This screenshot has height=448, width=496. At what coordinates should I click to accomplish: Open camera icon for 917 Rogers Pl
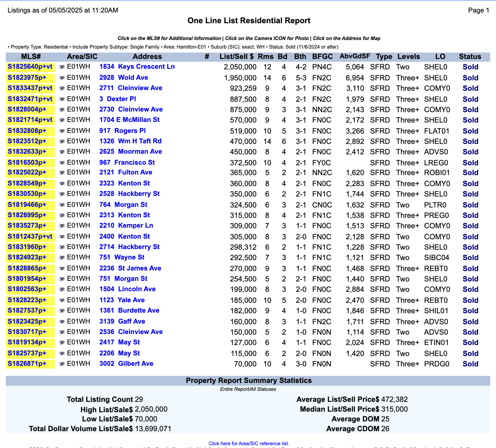pyautogui.click(x=62, y=131)
